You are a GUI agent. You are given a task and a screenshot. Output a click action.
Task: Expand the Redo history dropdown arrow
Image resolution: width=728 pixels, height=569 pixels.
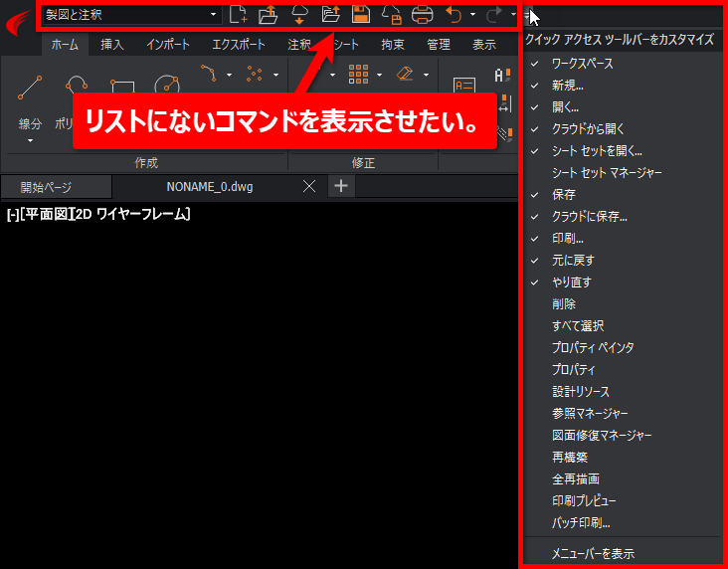513,14
